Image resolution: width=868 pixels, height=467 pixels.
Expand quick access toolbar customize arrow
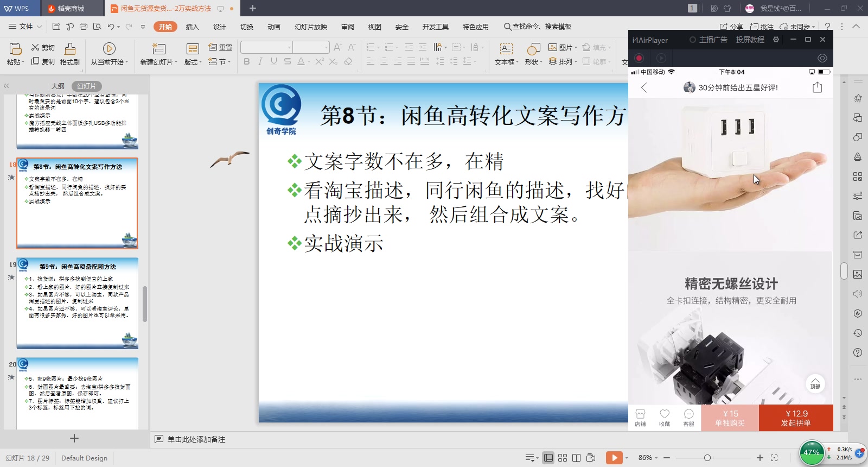[143, 26]
